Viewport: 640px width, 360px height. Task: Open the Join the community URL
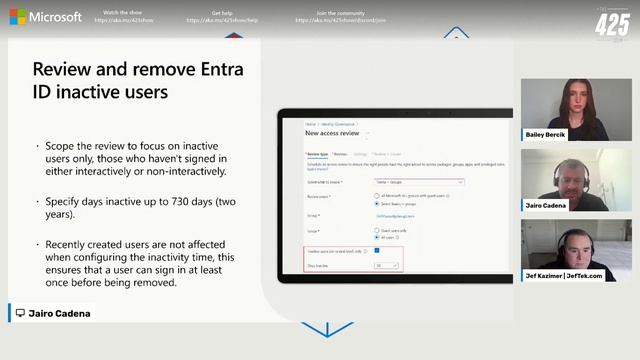[340, 20]
